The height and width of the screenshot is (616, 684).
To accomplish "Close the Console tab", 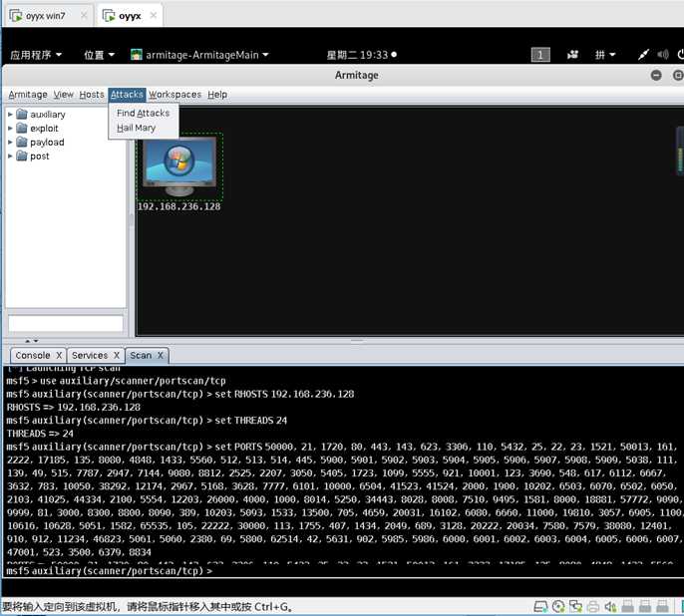I will 59,355.
